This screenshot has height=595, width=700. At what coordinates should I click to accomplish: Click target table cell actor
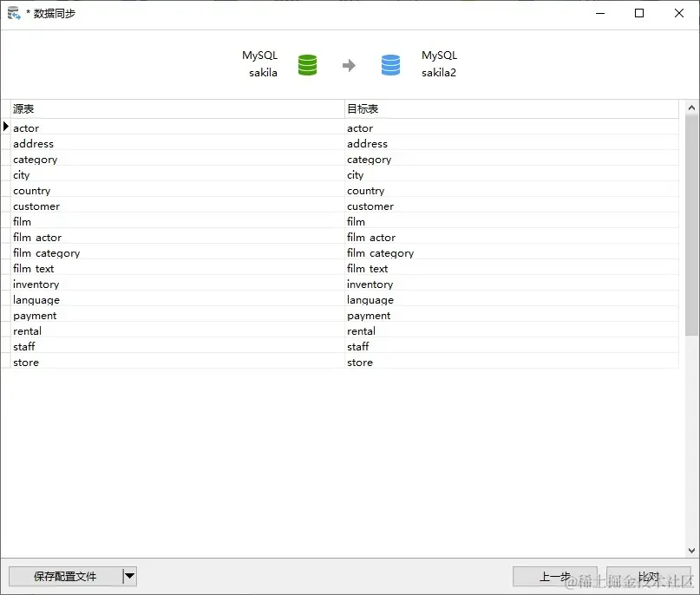pos(512,127)
